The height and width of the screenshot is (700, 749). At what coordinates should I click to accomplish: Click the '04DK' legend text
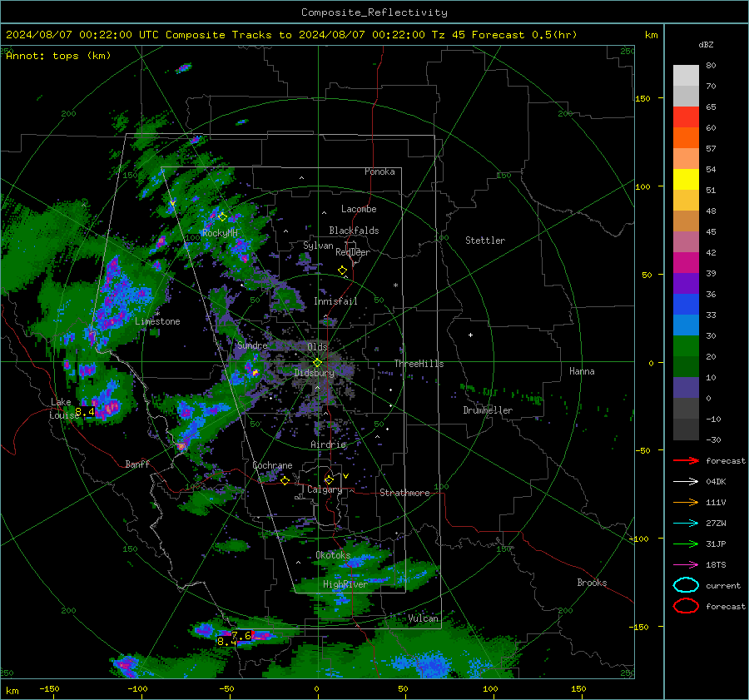(x=716, y=482)
